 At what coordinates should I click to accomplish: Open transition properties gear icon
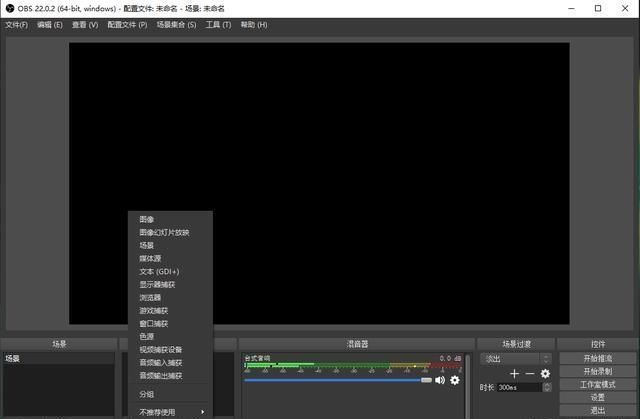pos(545,374)
